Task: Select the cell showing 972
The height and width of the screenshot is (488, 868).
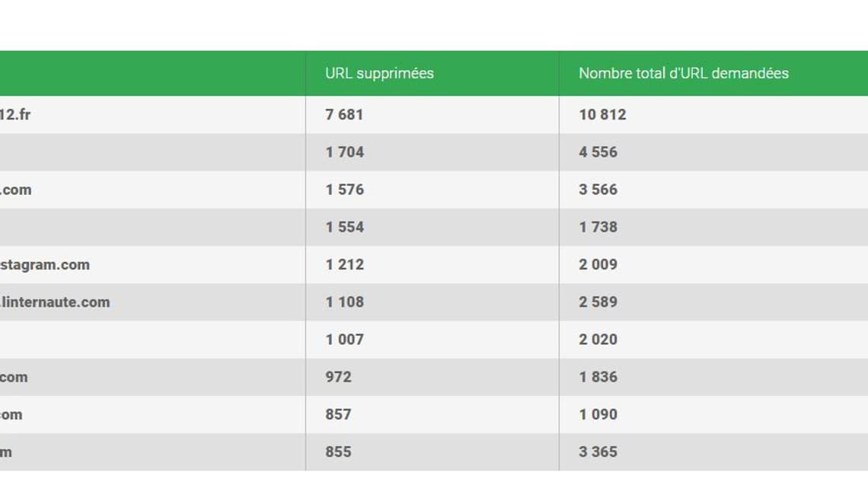Action: (x=338, y=377)
